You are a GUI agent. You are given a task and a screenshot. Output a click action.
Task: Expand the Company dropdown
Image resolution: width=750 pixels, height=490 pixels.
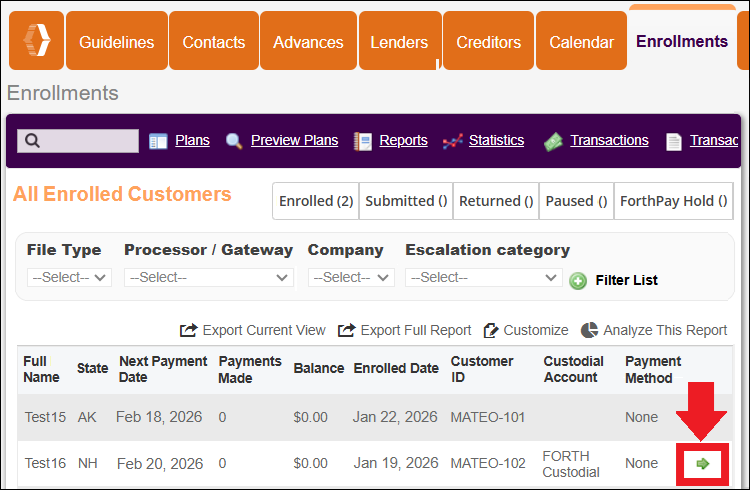tap(351, 278)
